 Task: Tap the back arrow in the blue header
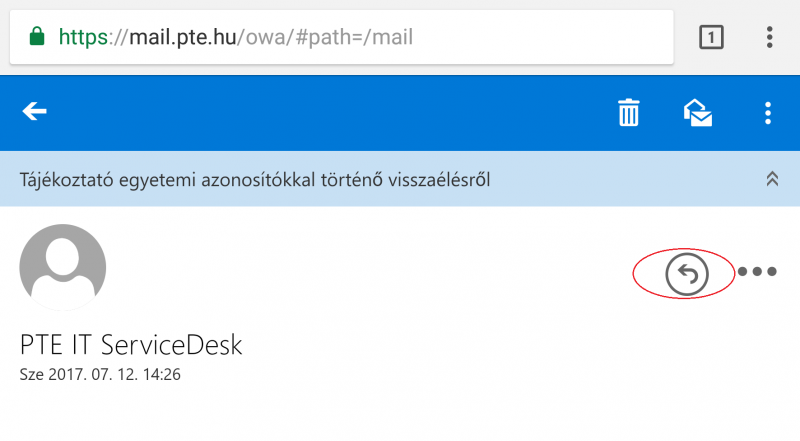(x=35, y=111)
